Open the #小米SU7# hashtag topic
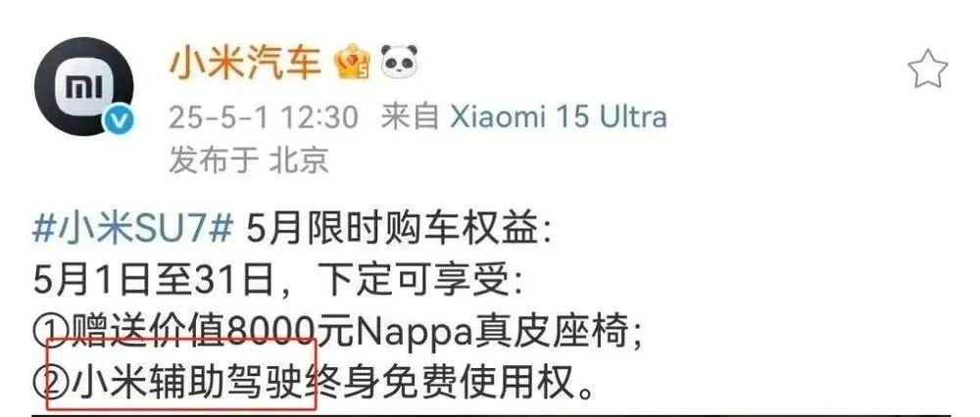The height and width of the screenshot is (417, 980). pos(132,232)
